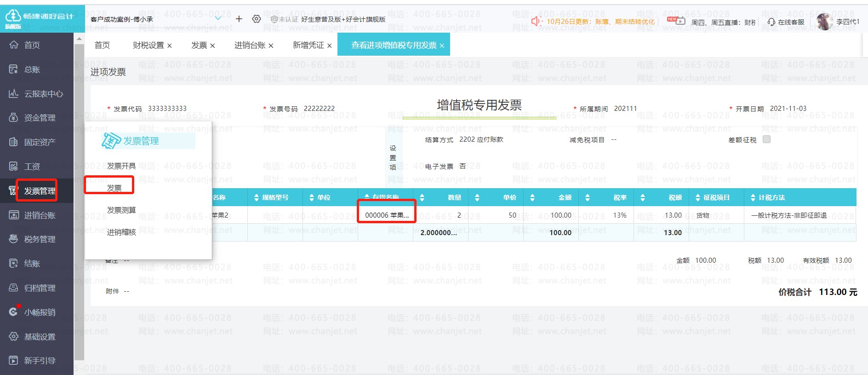Viewport: 868px width, 375px height.
Task: Click the 总账 ledger icon in sidebar
Action: 14,69
